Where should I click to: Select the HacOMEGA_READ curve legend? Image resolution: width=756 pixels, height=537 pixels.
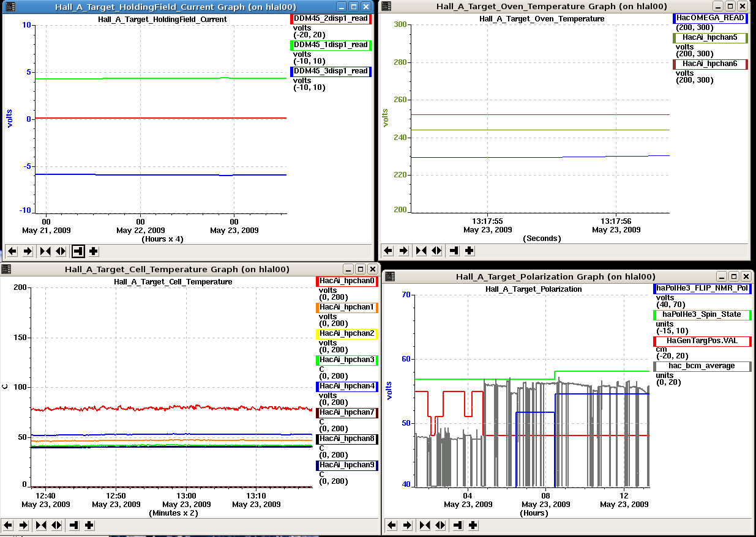pyautogui.click(x=710, y=18)
